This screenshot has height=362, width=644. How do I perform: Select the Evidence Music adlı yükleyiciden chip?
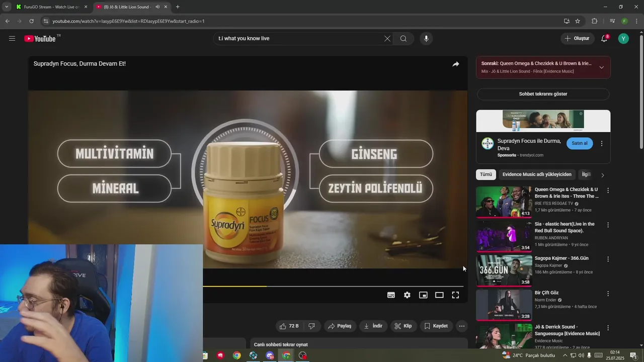coord(537,174)
